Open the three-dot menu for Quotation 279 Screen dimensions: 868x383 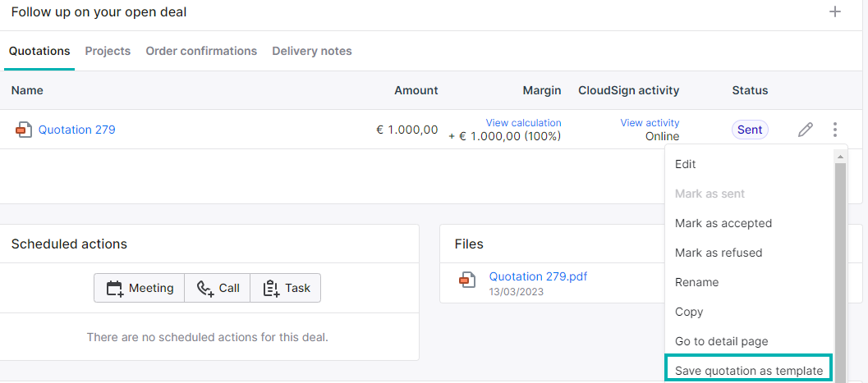click(x=835, y=130)
